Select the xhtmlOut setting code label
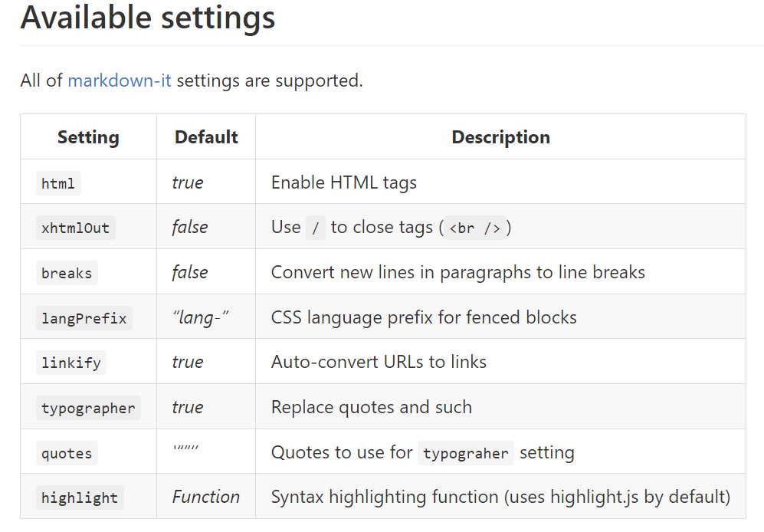The width and height of the screenshot is (764, 532). coord(76,228)
